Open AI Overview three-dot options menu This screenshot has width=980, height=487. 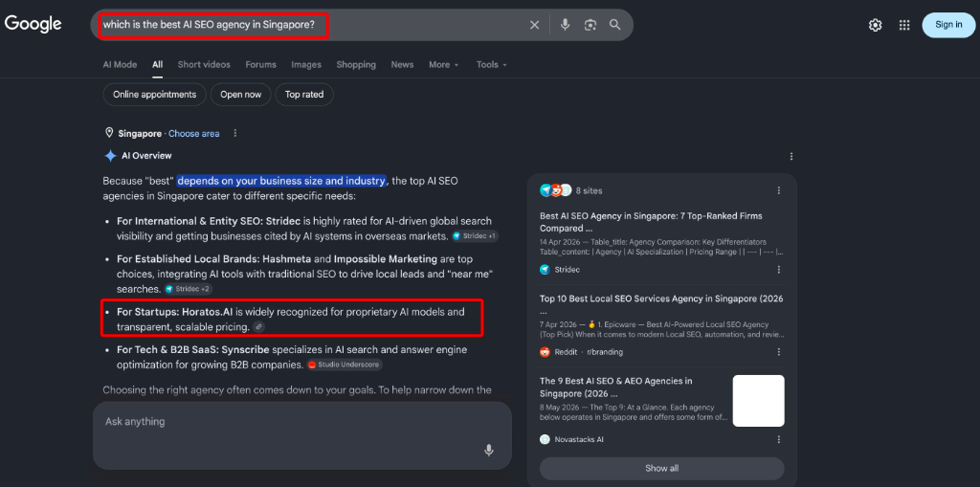point(791,156)
